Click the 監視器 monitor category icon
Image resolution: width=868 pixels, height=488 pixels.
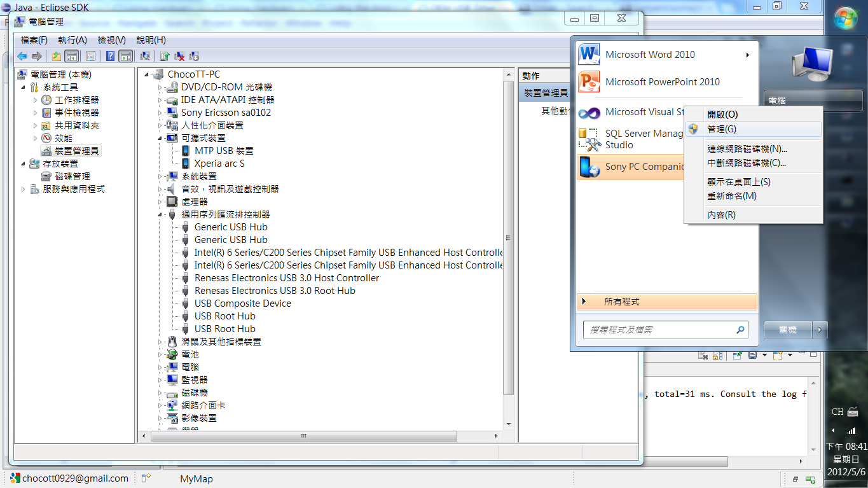(x=172, y=380)
